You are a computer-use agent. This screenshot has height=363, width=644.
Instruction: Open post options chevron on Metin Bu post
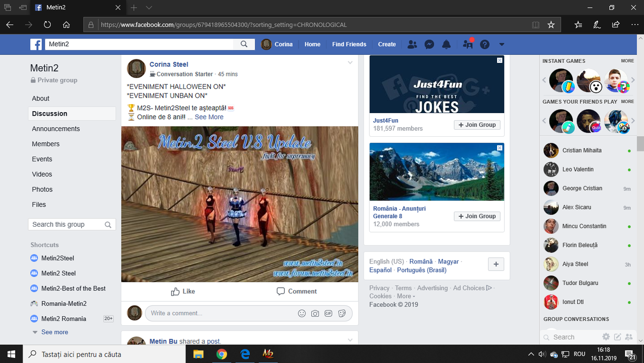pos(350,340)
